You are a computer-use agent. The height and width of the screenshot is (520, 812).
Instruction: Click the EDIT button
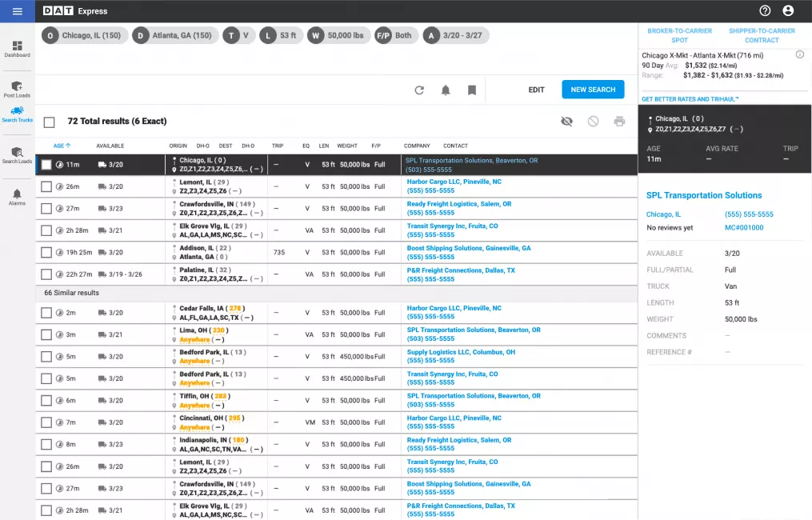(x=537, y=90)
